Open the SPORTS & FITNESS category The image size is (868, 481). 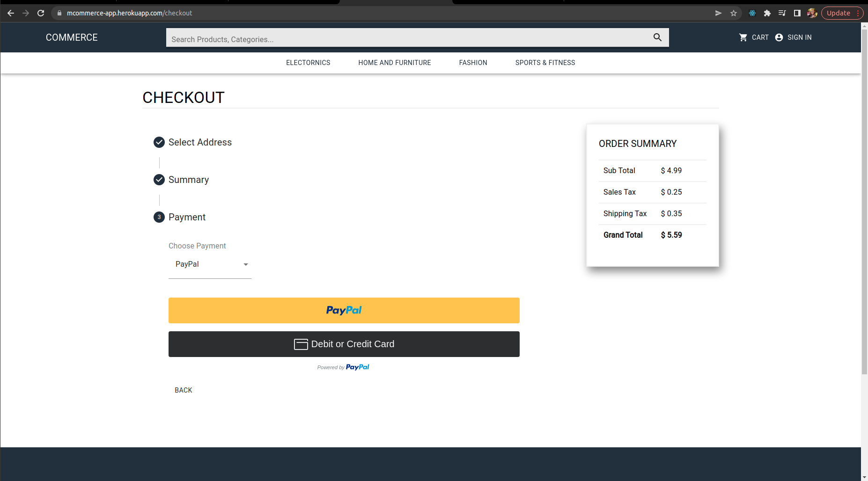(545, 63)
